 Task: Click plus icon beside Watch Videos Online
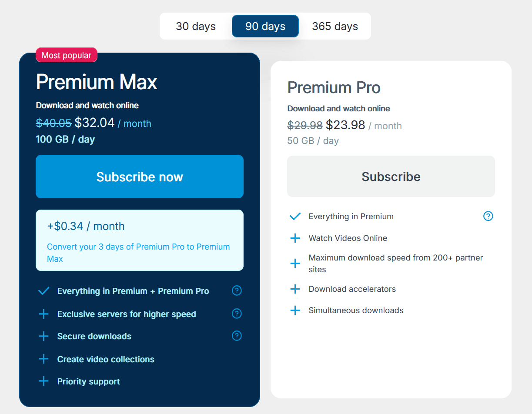(x=295, y=238)
